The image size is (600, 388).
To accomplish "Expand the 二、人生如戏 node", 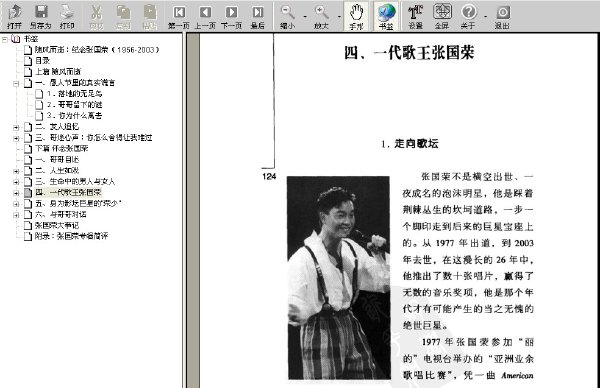I will (x=16, y=171).
